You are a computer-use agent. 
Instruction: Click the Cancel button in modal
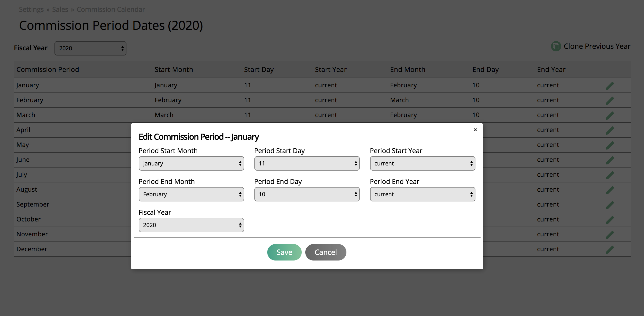pos(326,252)
